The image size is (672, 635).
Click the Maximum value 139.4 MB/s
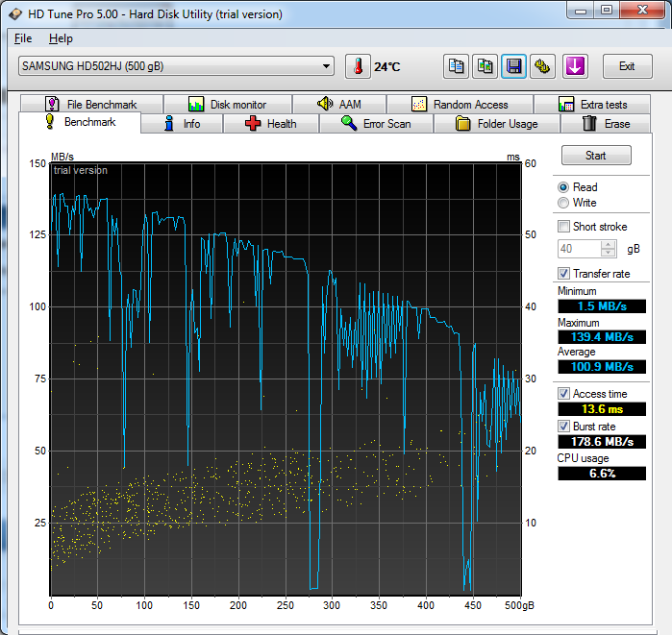(602, 337)
